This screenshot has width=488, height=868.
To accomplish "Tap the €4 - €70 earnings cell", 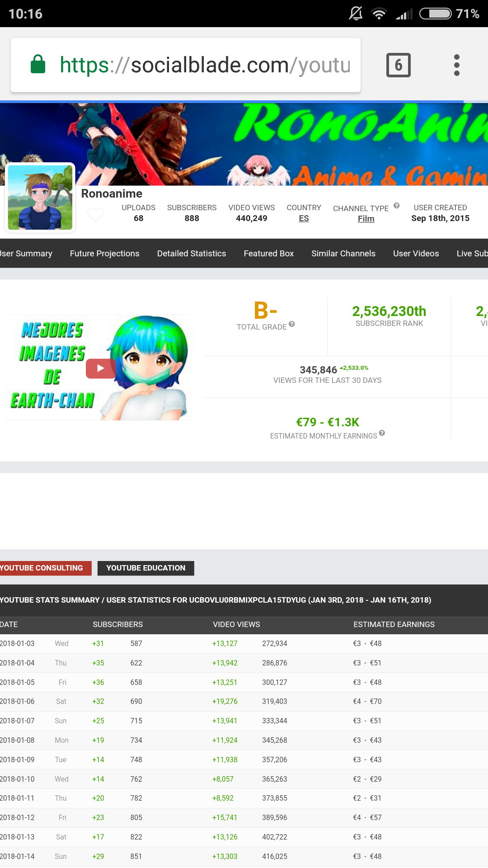I will click(x=367, y=701).
